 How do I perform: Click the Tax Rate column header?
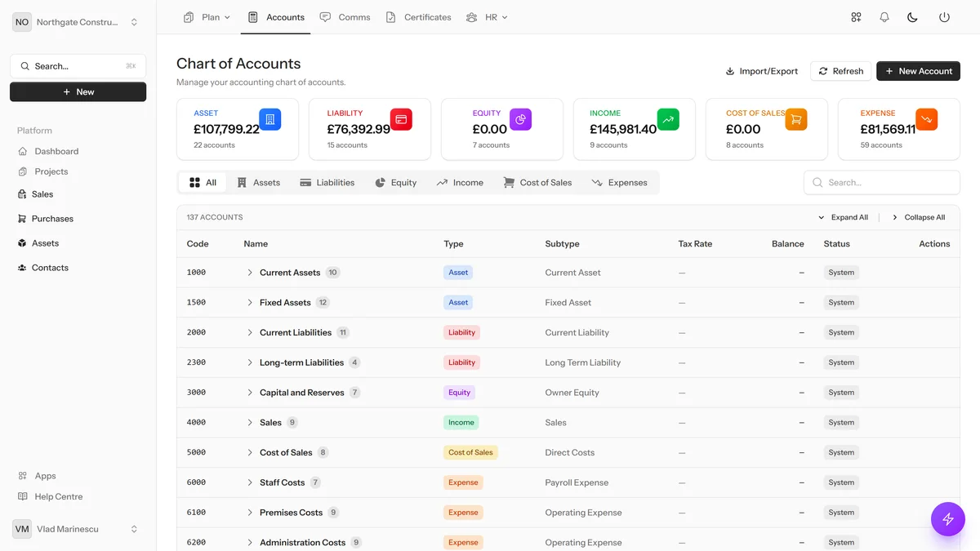pyautogui.click(x=695, y=244)
